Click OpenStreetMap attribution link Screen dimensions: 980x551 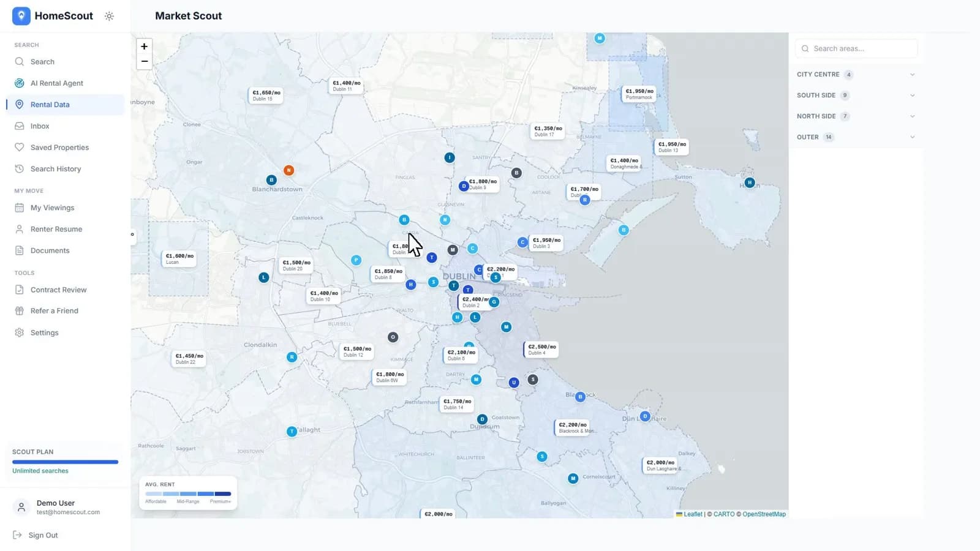764,514
